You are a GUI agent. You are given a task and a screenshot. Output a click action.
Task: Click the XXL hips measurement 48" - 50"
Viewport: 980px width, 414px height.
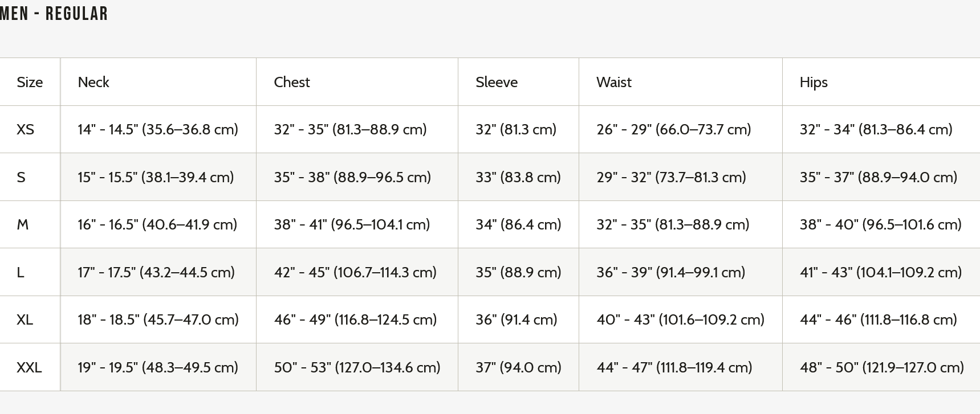881,367
